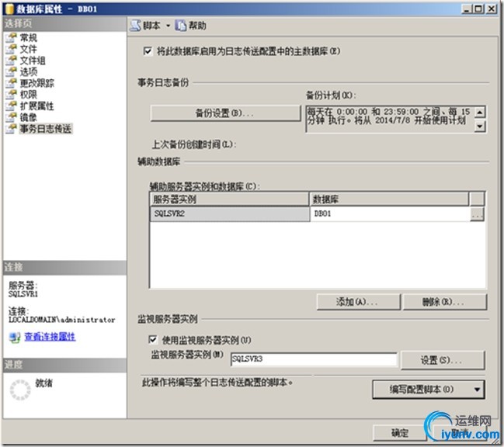Open the 脚本 dropdown arrow
Viewport: 504px width, 447px height.
pos(168,26)
